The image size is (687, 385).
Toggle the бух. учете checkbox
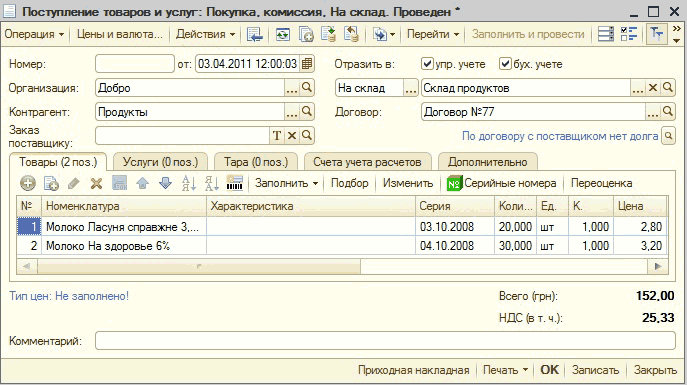coord(505,64)
